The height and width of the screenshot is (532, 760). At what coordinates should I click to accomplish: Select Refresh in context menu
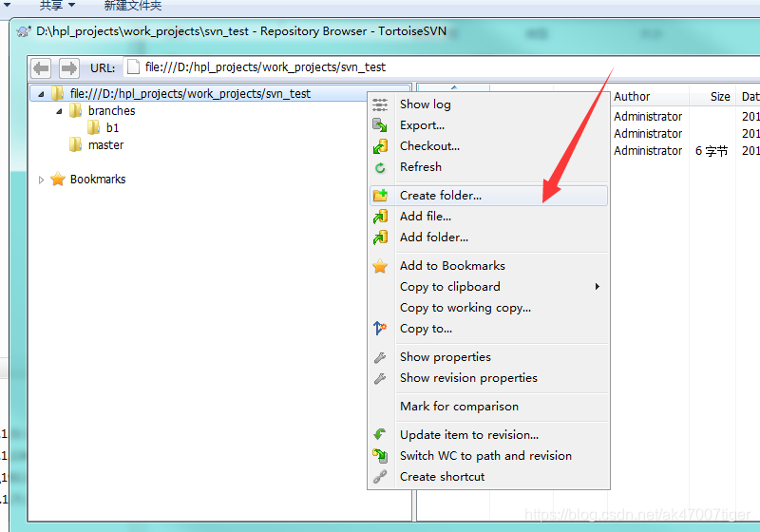tap(488, 166)
